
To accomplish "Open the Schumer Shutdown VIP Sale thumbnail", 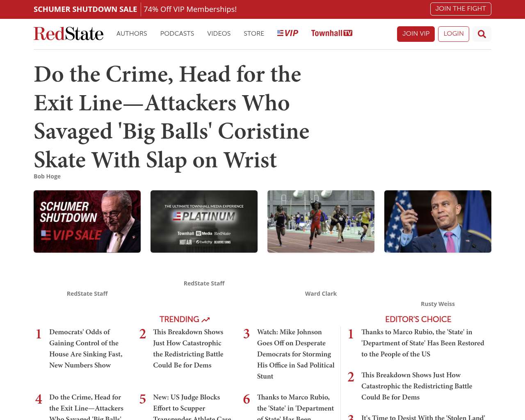I will [x=87, y=221].
